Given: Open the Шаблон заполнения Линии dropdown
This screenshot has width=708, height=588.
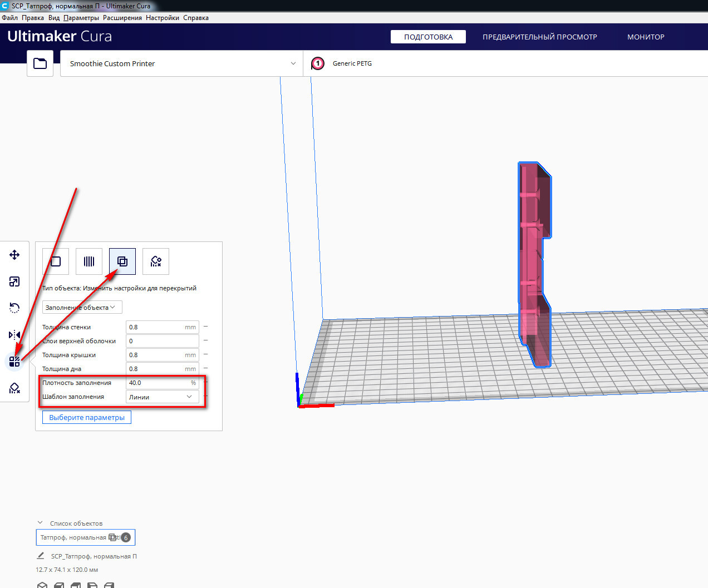Looking at the screenshot, I should pyautogui.click(x=162, y=397).
